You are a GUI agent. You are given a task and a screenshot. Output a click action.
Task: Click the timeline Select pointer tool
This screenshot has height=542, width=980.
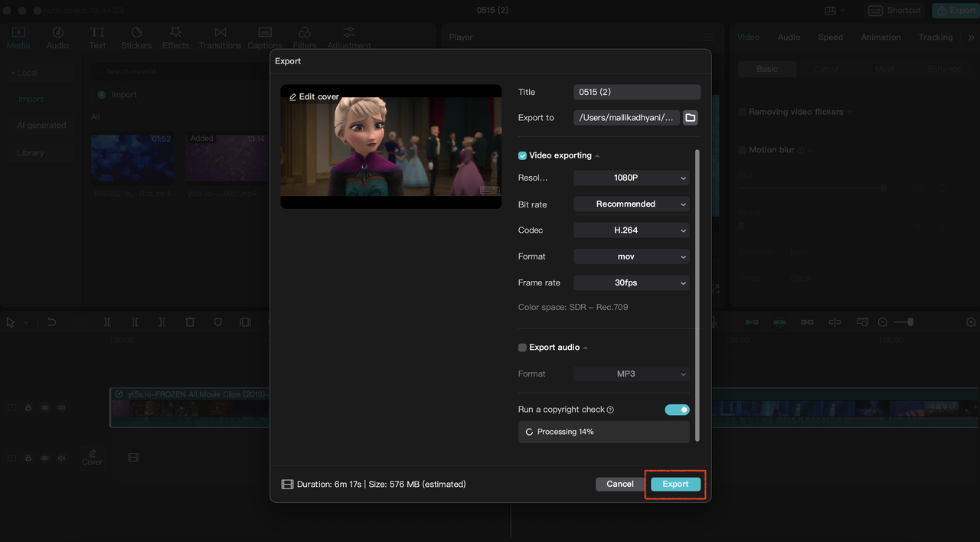coord(11,322)
